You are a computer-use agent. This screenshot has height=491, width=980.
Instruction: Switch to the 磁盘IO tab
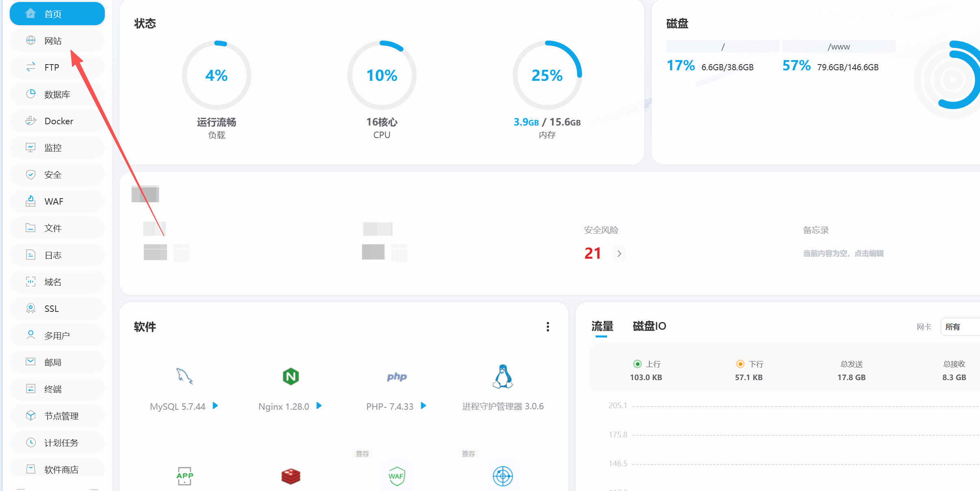[649, 326]
